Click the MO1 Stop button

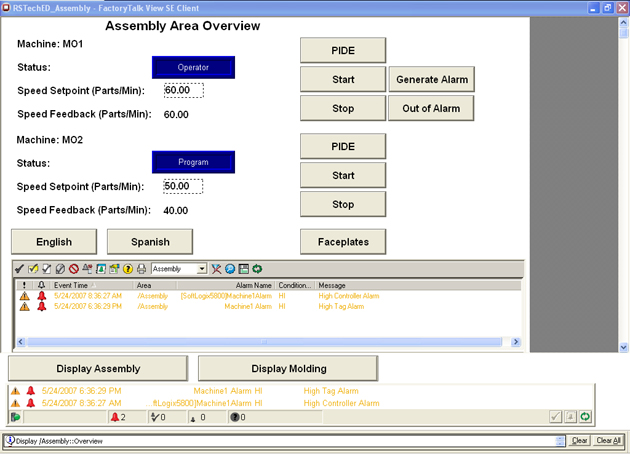[343, 108]
